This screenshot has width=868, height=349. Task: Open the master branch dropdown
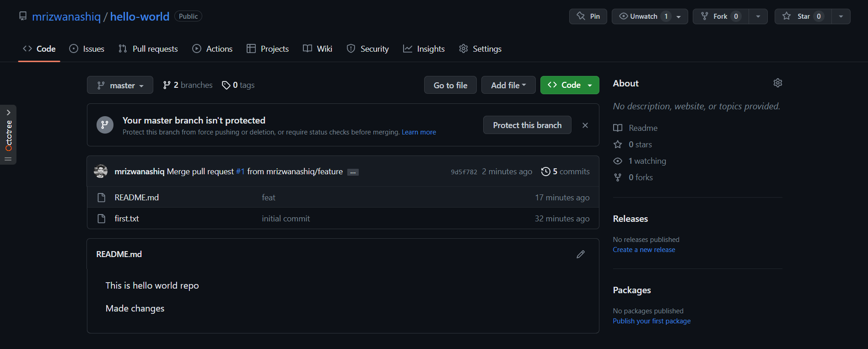[x=120, y=85]
